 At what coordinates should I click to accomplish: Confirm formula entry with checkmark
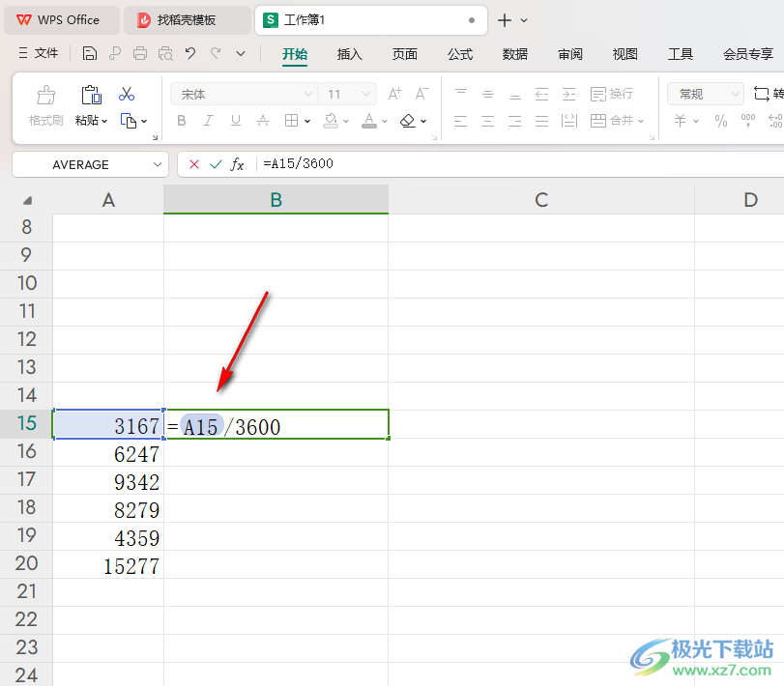[216, 164]
